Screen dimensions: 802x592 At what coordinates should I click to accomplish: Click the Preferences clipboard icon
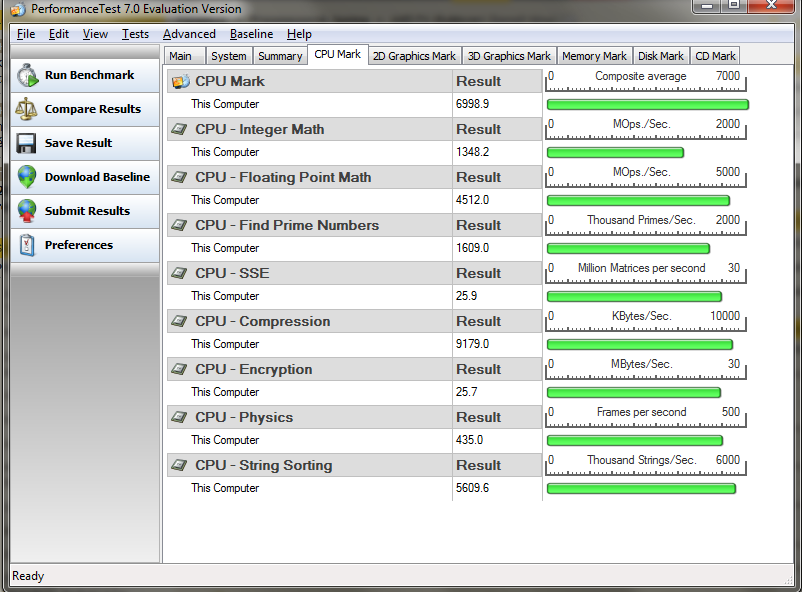(x=27, y=245)
